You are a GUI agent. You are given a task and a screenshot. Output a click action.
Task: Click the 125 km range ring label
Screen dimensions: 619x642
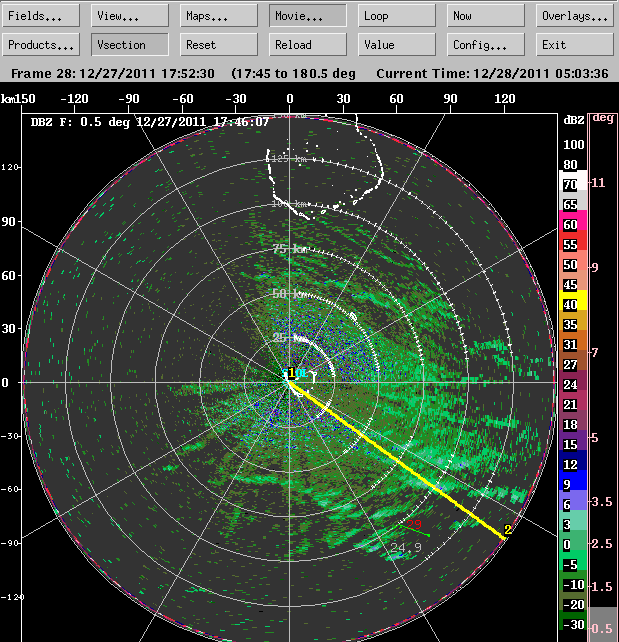tap(289, 158)
